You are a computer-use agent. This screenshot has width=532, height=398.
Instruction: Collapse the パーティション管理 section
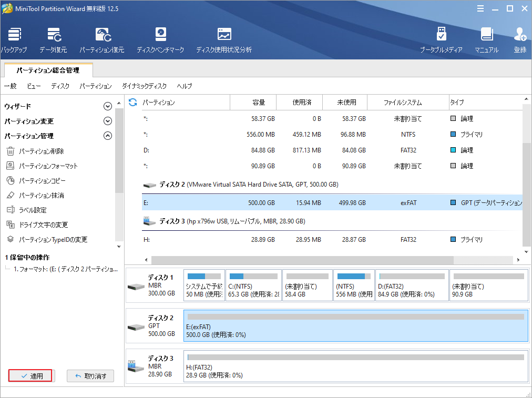pos(108,136)
